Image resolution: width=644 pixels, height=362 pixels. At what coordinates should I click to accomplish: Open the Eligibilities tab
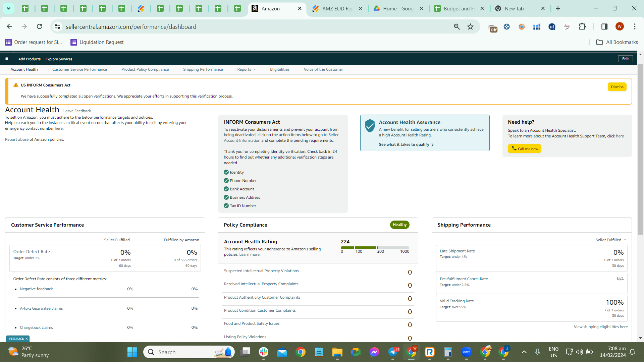pos(280,69)
